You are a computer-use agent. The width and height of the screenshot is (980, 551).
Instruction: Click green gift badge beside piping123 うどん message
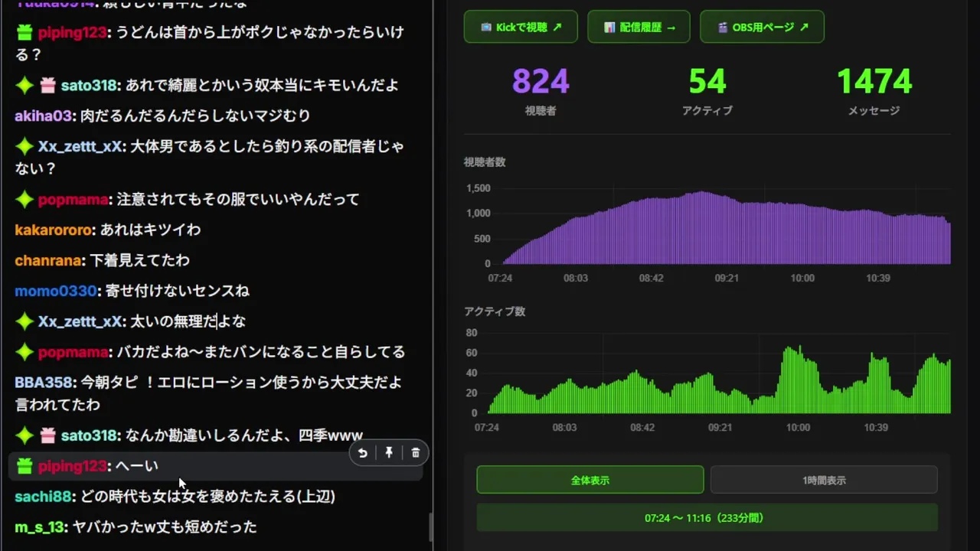[24, 33]
